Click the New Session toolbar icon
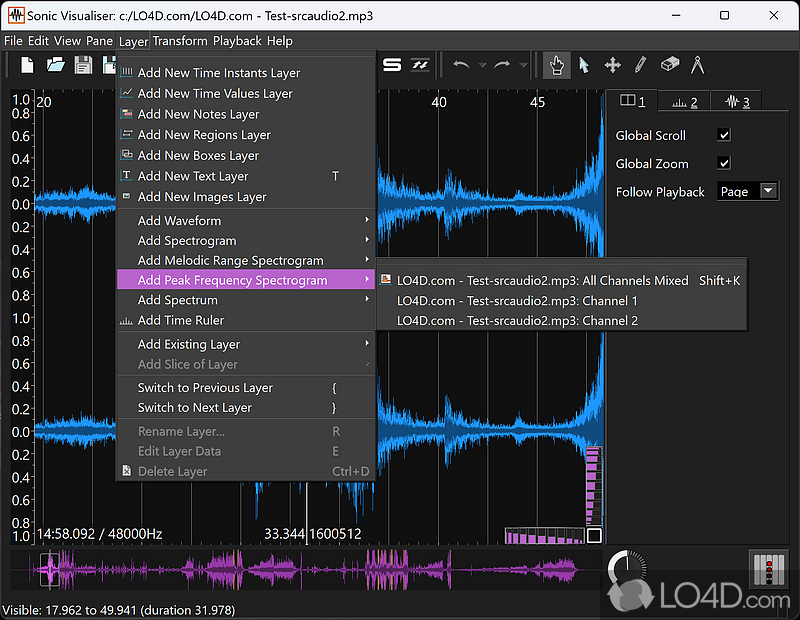Viewport: 800px width, 620px height. 28,65
